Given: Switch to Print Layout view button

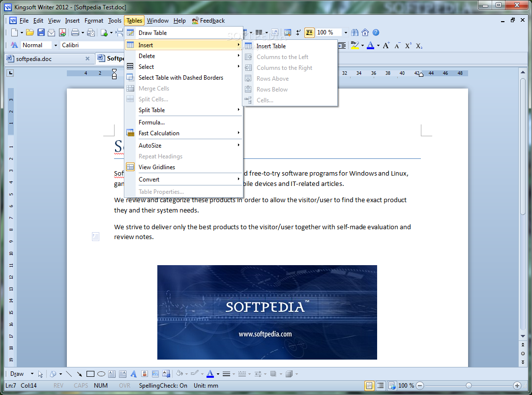Looking at the screenshot, I should tap(369, 386).
